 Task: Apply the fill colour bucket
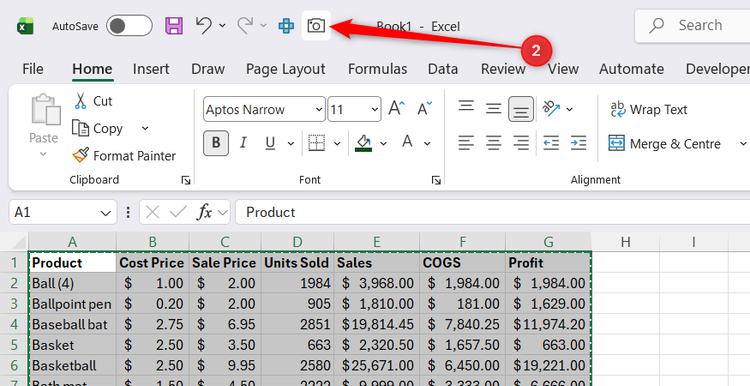(x=364, y=143)
